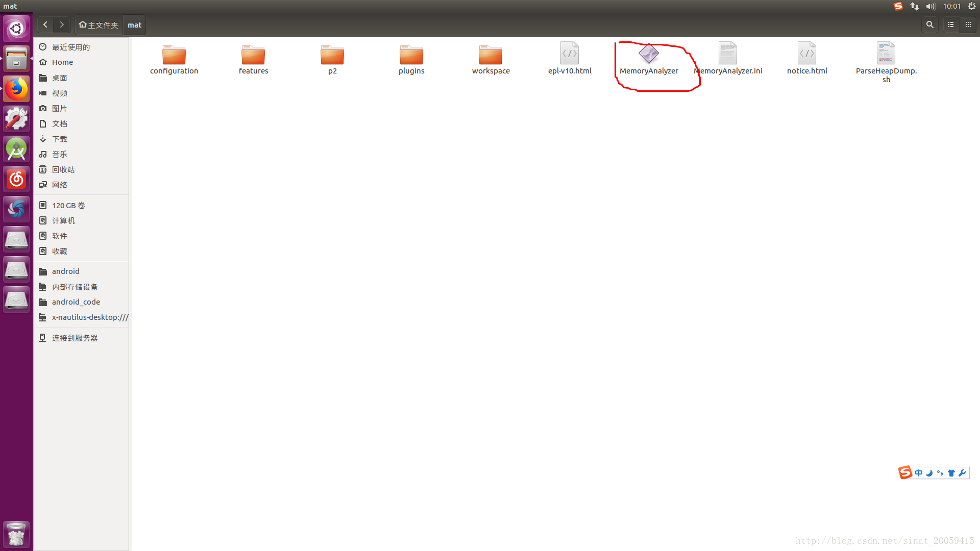Expand the 最近使用的 recent files section

pos(71,46)
